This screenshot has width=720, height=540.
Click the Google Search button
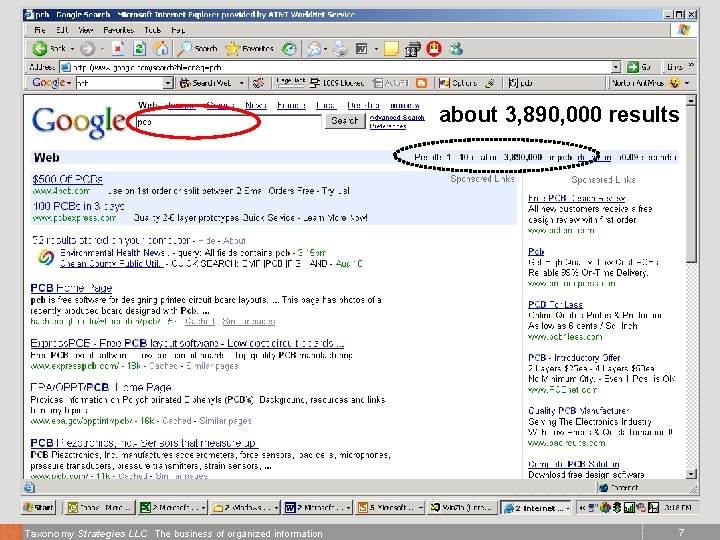pyautogui.click(x=344, y=121)
